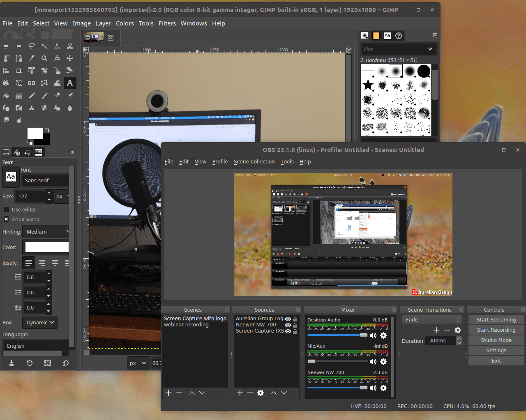Choose the Gradient tool
This screenshot has width=526, height=420.
click(19, 95)
